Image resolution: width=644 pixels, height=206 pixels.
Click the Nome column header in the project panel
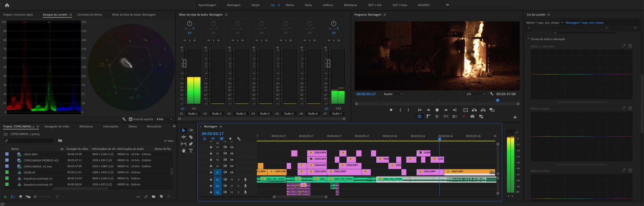(15, 149)
